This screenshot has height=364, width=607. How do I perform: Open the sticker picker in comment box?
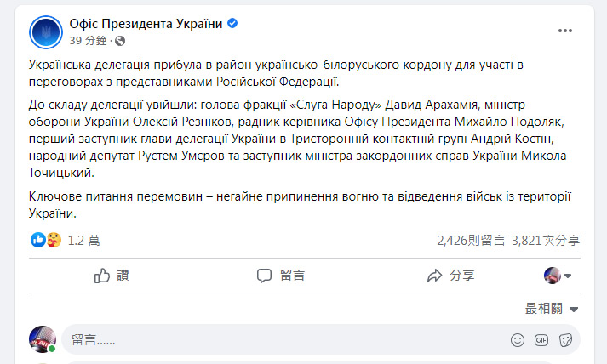pos(564,340)
